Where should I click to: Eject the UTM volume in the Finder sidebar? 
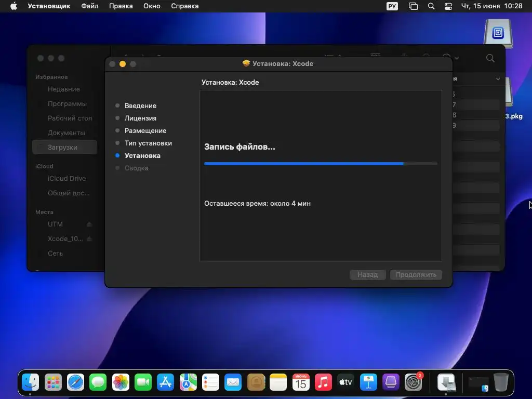89,224
